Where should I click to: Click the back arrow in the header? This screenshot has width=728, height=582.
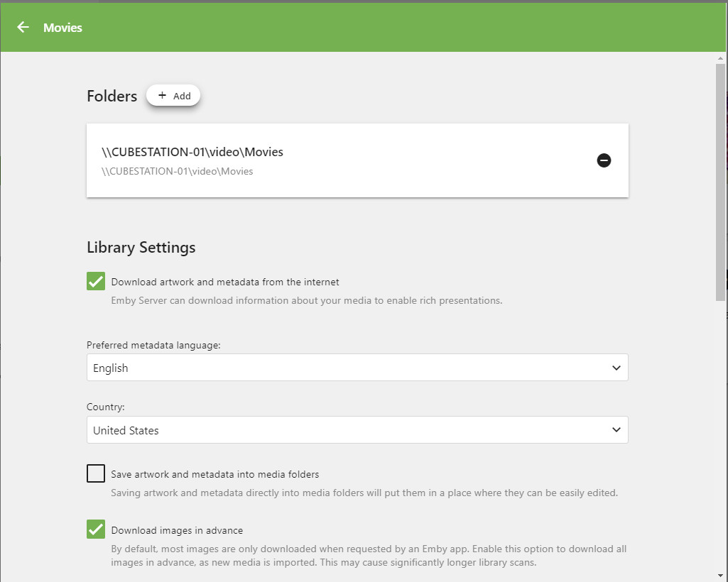click(x=23, y=28)
